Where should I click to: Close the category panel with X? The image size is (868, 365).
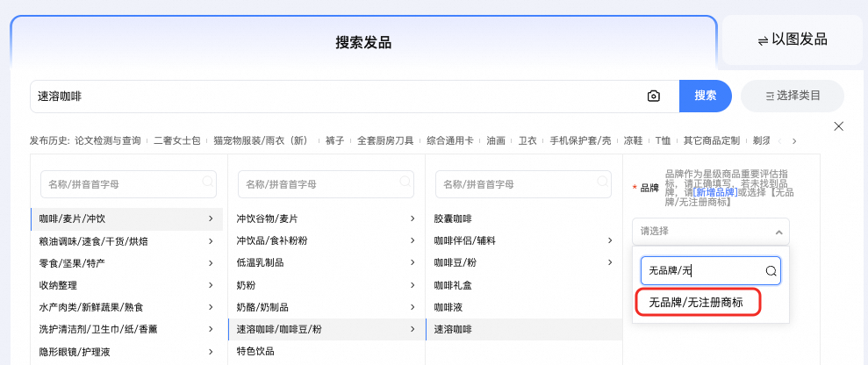point(839,126)
